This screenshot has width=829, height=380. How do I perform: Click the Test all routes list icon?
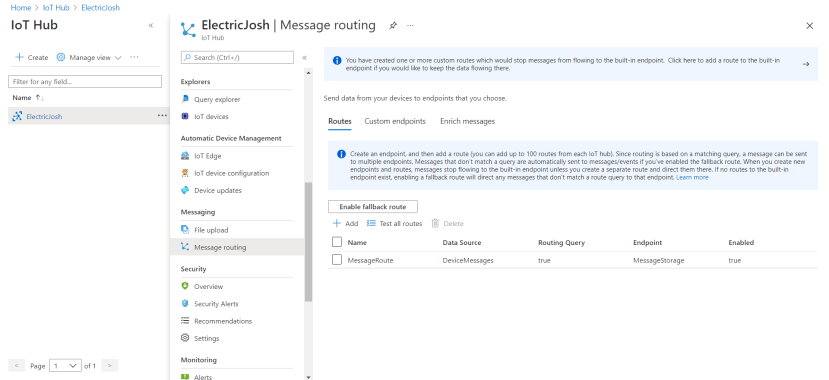[371, 224]
